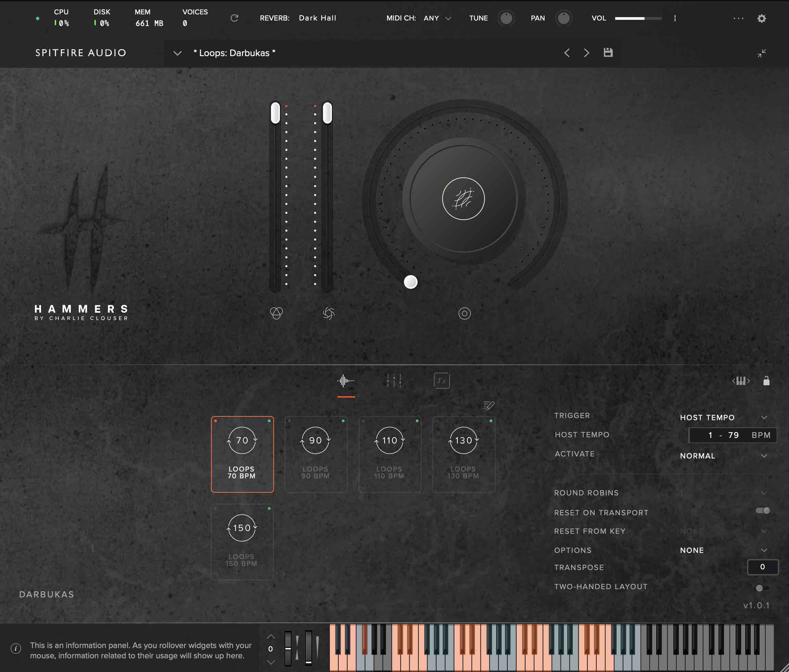
Task: Click the right vertical dynamics slider handle
Action: (x=327, y=113)
